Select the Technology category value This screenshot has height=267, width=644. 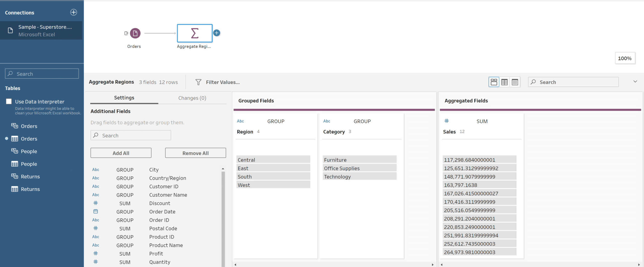click(x=359, y=177)
